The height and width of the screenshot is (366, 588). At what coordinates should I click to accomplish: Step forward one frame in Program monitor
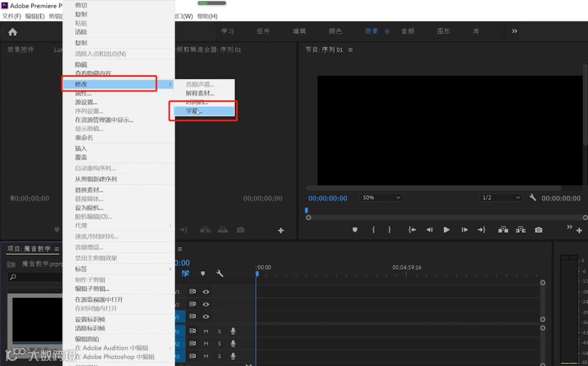point(464,230)
